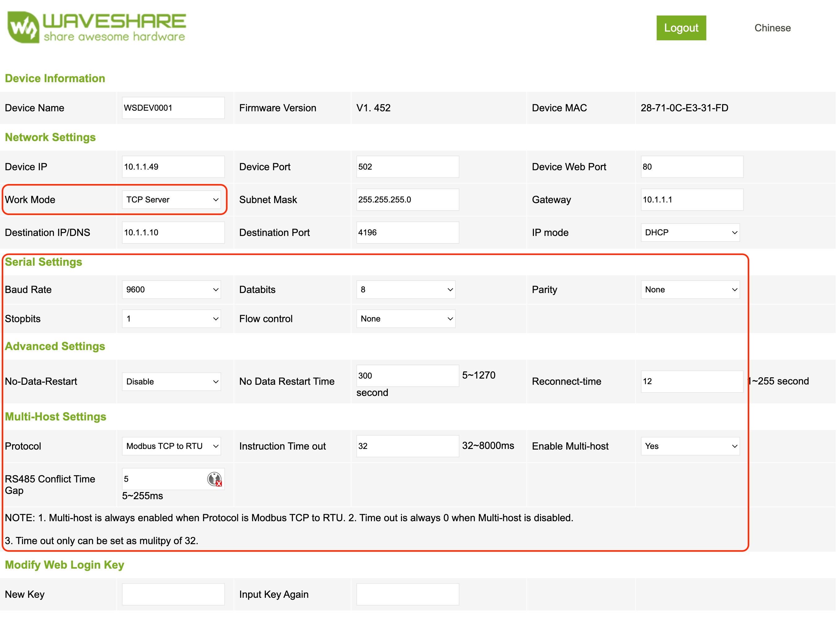Click the Logout button

point(681,28)
